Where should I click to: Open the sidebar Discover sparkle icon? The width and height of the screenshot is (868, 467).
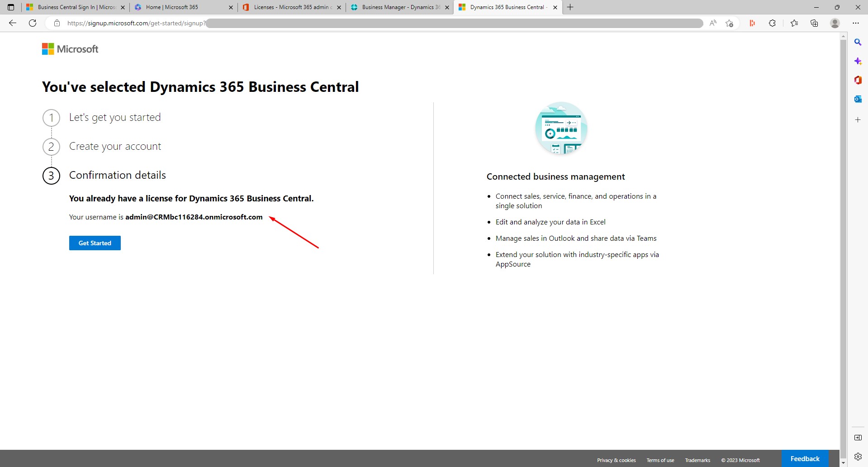pyautogui.click(x=858, y=61)
